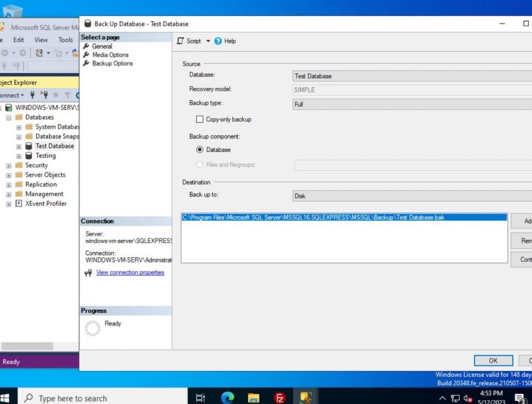
Task: Click the OK button to start the backup
Action: (493, 360)
